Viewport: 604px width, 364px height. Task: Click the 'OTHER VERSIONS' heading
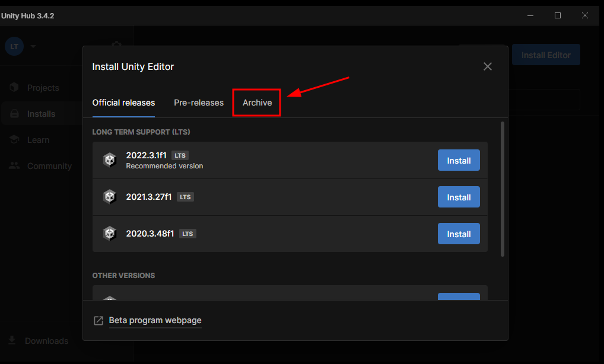pyautogui.click(x=123, y=276)
